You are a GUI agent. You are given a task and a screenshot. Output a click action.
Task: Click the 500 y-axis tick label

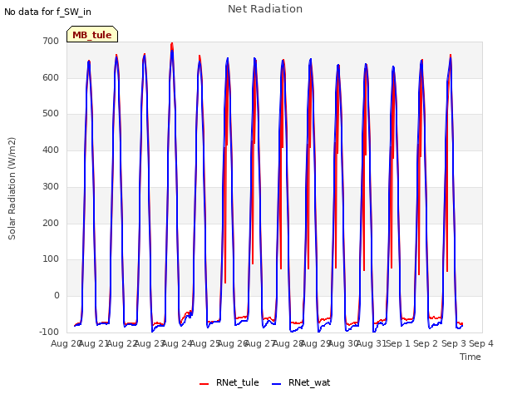click(x=51, y=114)
